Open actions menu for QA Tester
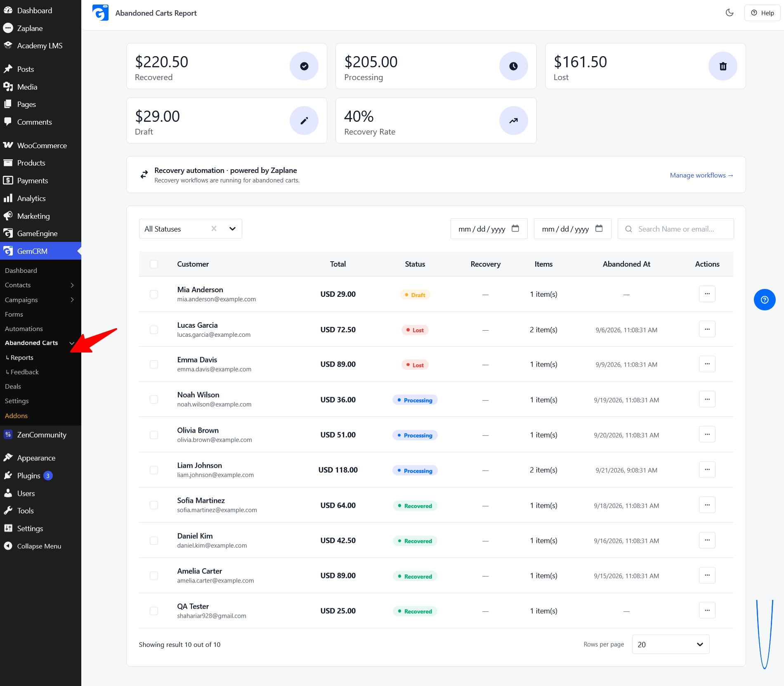Image resolution: width=784 pixels, height=686 pixels. (x=707, y=610)
